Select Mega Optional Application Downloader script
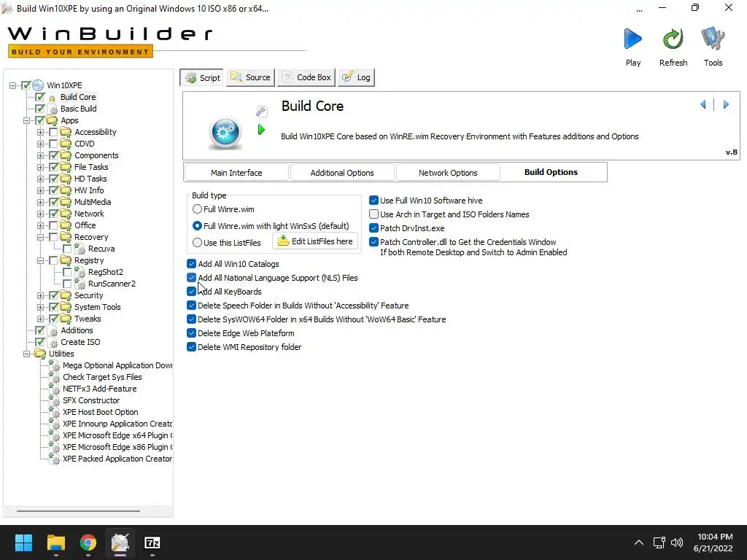The width and height of the screenshot is (747, 560). (117, 365)
